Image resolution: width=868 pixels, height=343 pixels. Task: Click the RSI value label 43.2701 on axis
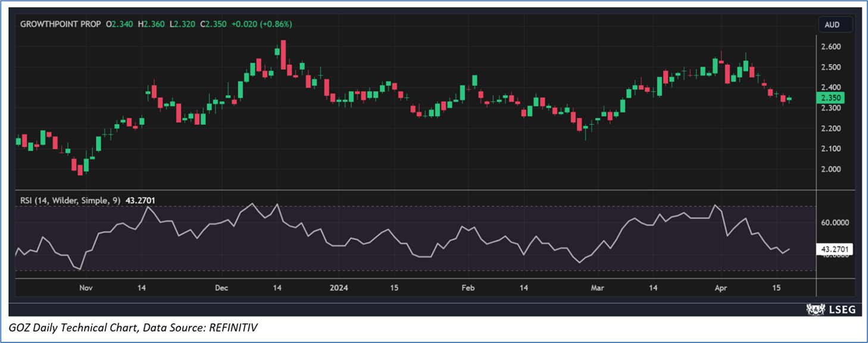pos(834,250)
